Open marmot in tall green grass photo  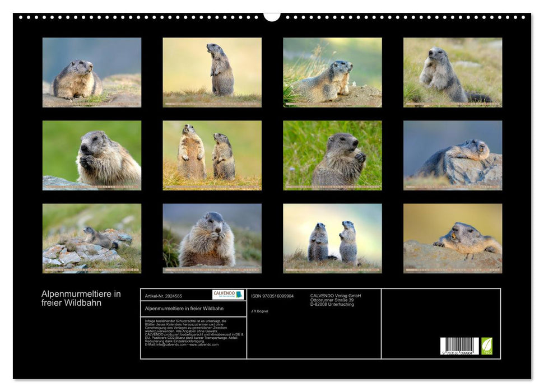point(332,155)
